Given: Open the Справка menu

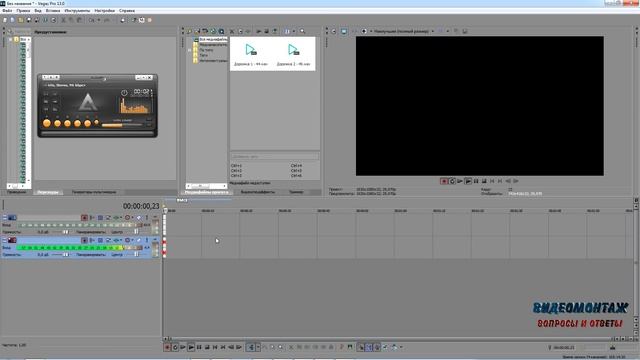Looking at the screenshot, I should coord(127,11).
